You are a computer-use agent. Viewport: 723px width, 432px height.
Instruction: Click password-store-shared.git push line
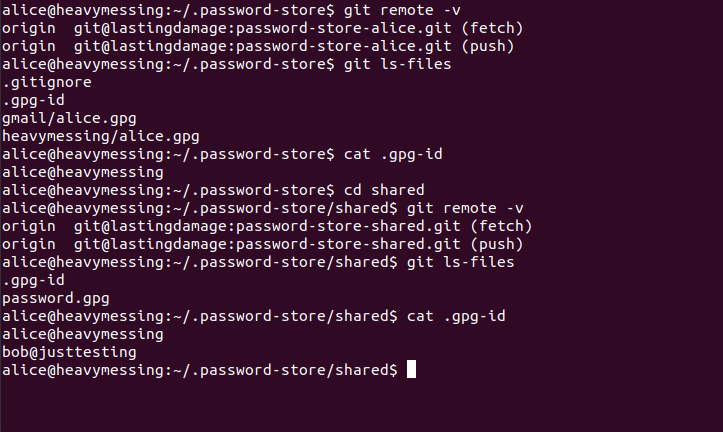click(262, 244)
